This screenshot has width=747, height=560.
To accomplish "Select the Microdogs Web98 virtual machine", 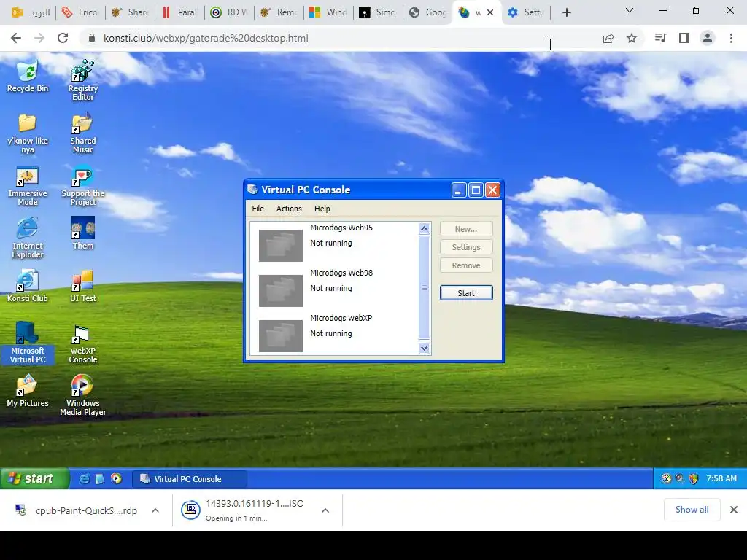I will click(x=334, y=289).
